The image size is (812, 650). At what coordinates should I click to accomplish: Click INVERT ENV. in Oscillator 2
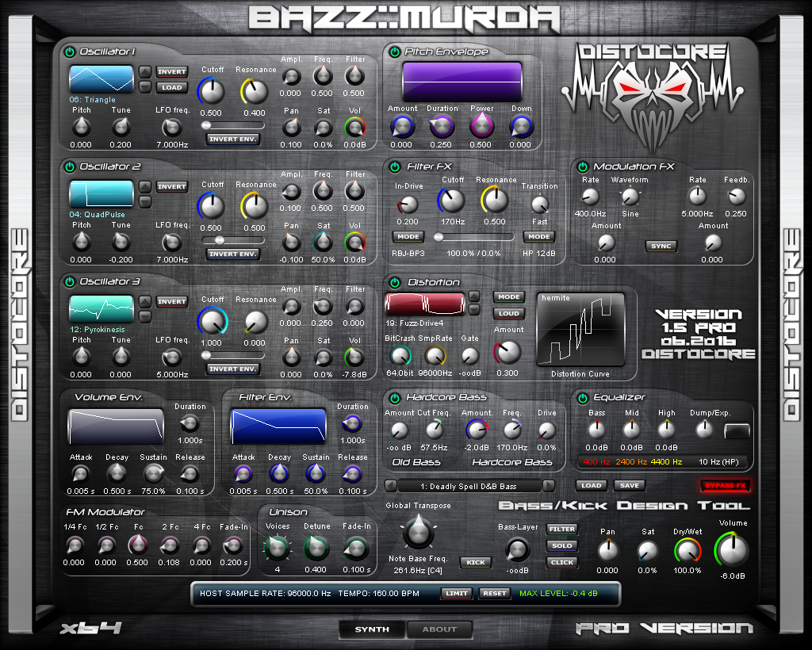233,254
